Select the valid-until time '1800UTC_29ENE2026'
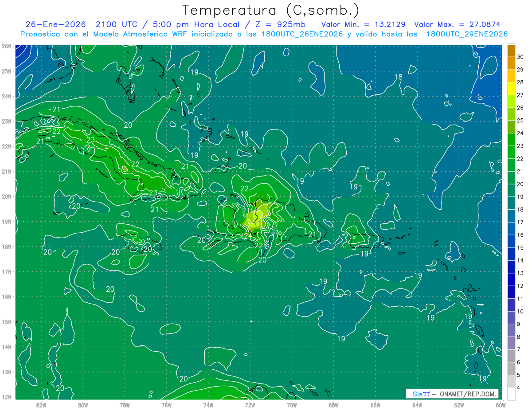 point(467,34)
